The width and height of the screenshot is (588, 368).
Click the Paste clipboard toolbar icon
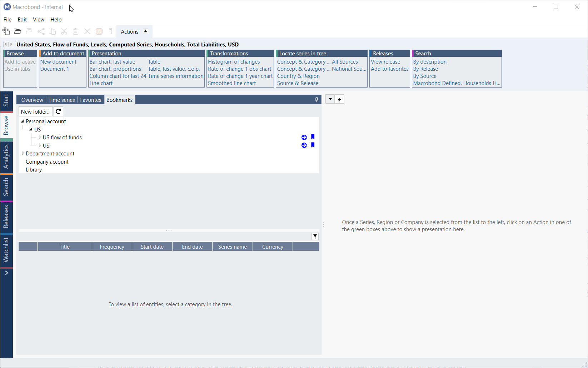76,31
